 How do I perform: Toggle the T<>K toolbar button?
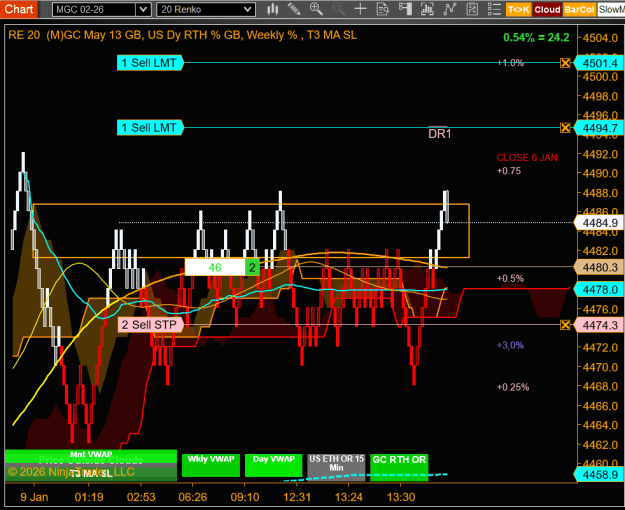tap(519, 10)
